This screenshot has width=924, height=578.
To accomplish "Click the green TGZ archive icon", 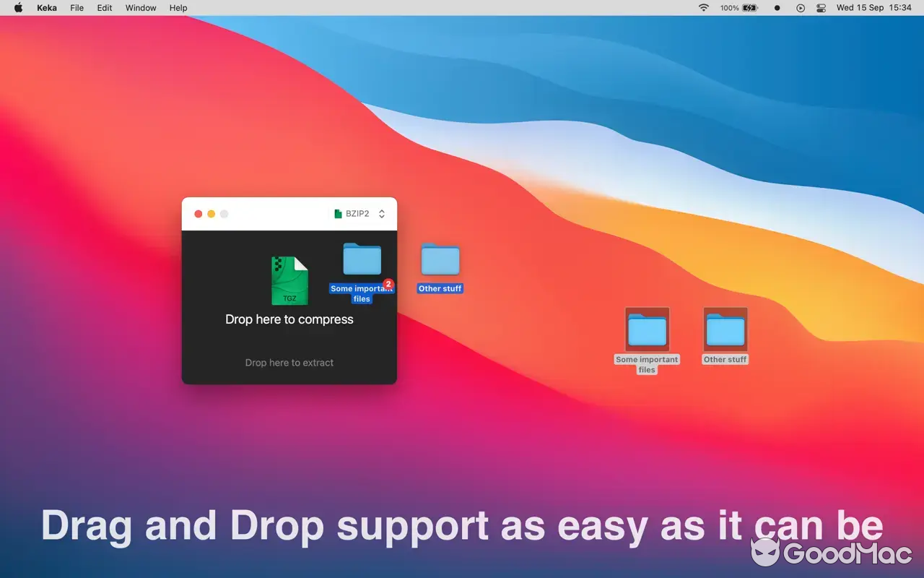I will (x=289, y=280).
